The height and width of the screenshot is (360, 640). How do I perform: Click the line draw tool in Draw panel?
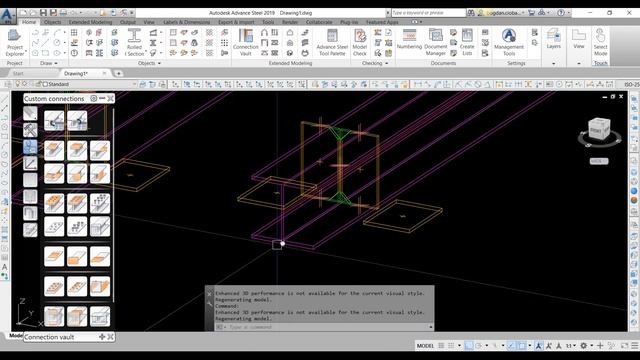click(x=45, y=42)
